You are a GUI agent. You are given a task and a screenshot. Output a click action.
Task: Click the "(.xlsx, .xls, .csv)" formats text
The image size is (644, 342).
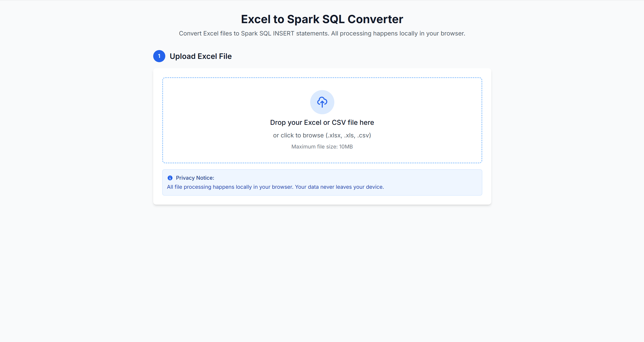[x=348, y=135]
